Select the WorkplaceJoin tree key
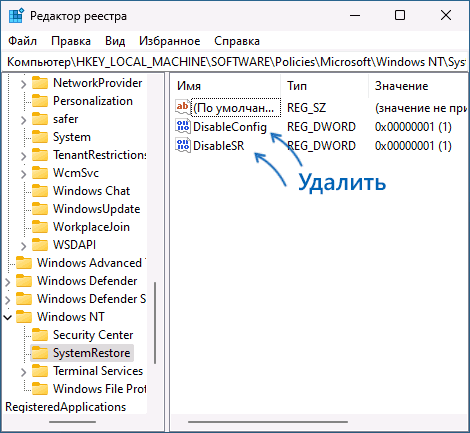Image resolution: width=470 pixels, height=433 pixels. [91, 227]
